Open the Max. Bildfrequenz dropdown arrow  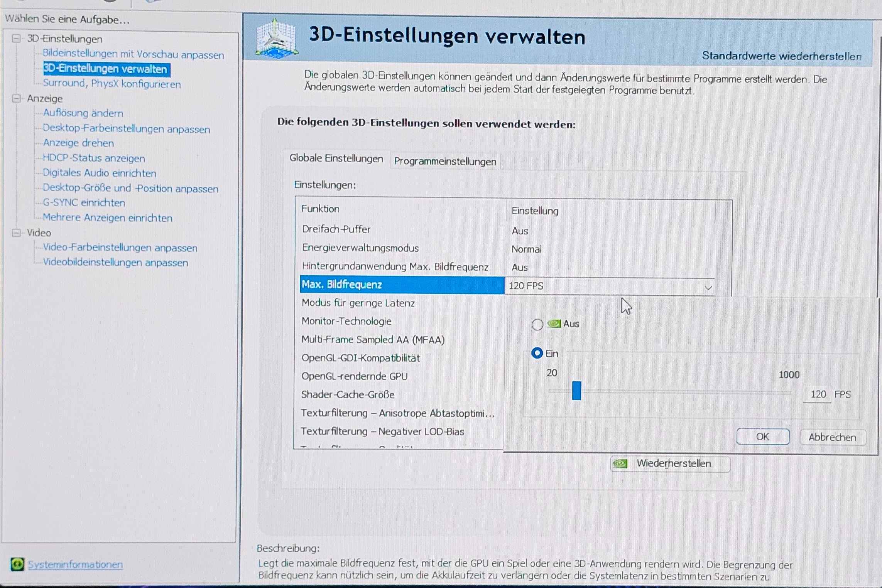708,287
